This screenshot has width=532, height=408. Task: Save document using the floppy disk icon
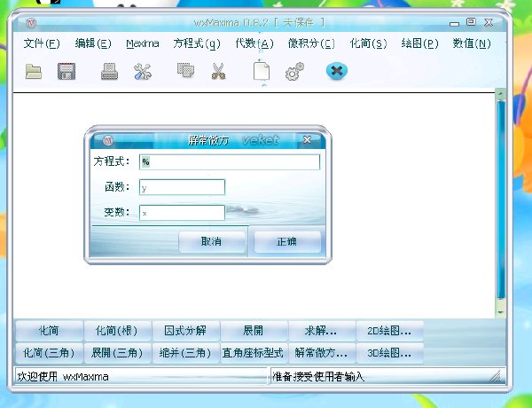click(x=66, y=71)
